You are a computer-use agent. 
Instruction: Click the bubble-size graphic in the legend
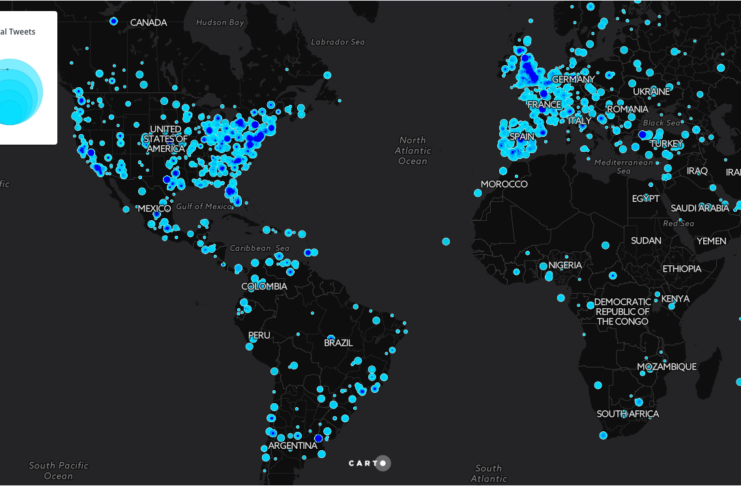tap(19, 94)
